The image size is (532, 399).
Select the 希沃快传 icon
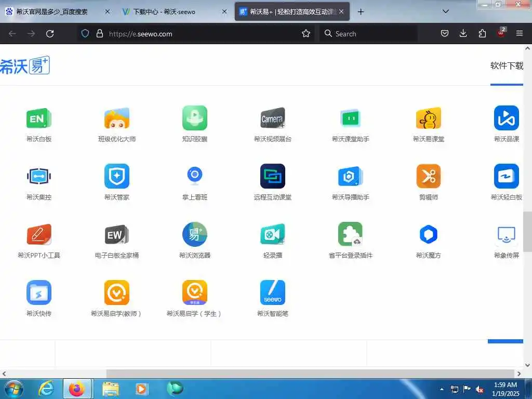[38, 292]
